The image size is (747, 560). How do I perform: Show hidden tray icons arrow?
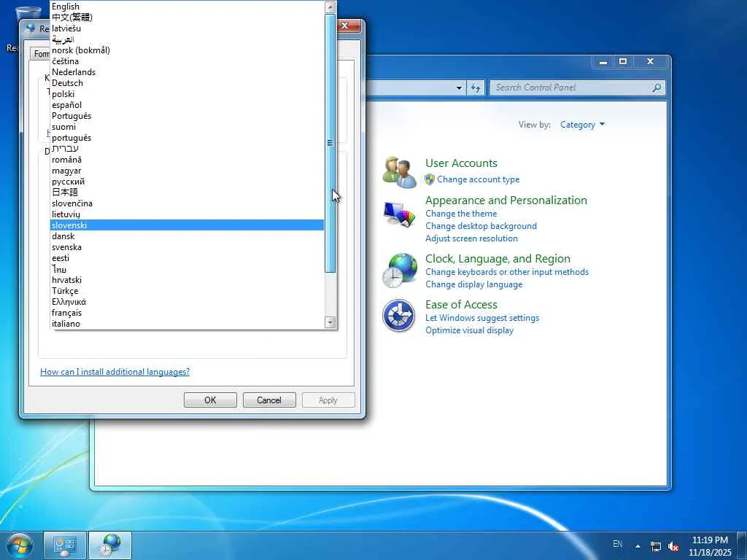pyautogui.click(x=638, y=545)
